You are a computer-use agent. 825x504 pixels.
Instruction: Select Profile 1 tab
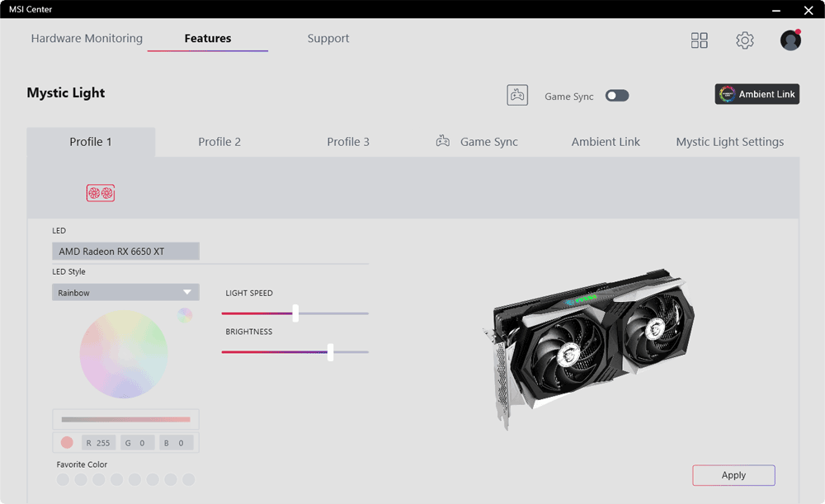tap(91, 142)
